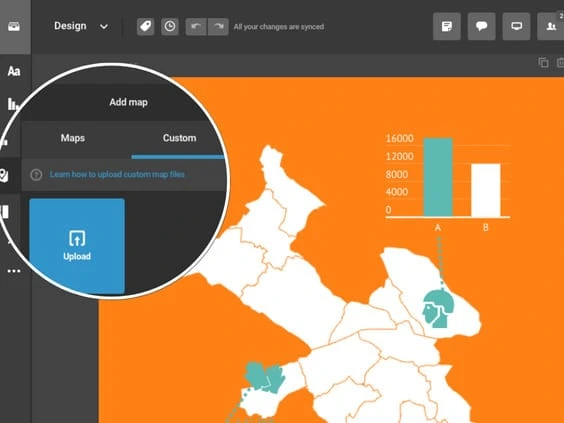This screenshot has width=564, height=423.
Task: Open the comments speech bubble icon
Action: click(x=481, y=26)
